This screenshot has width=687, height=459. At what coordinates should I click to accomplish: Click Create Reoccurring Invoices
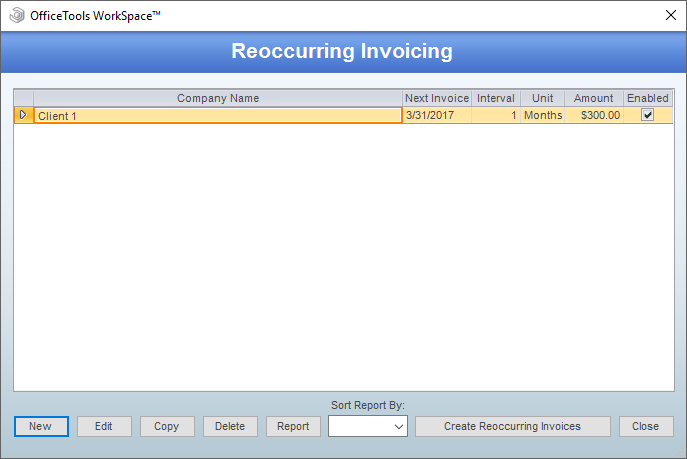[x=513, y=426]
